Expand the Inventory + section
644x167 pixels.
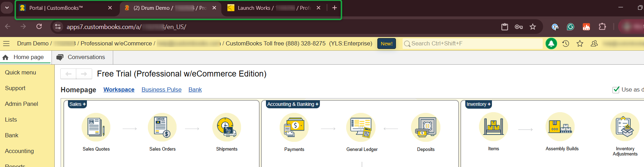pyautogui.click(x=478, y=104)
